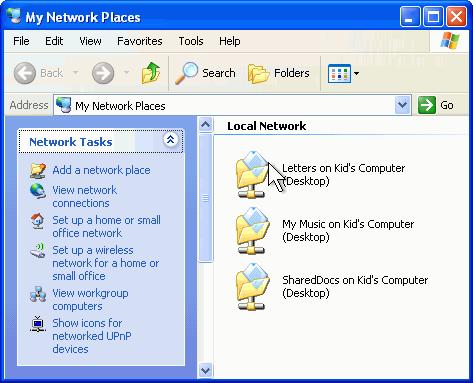Click the task pane scroll up arrow
The width and height of the screenshot is (473, 383).
205,124
